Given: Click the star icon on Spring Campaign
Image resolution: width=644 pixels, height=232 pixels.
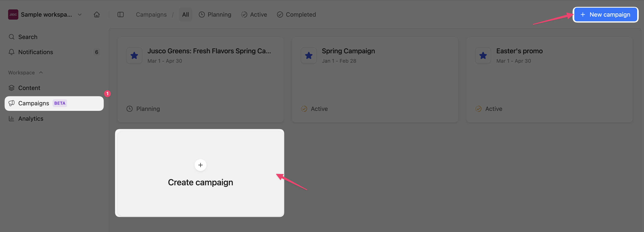Looking at the screenshot, I should (309, 56).
